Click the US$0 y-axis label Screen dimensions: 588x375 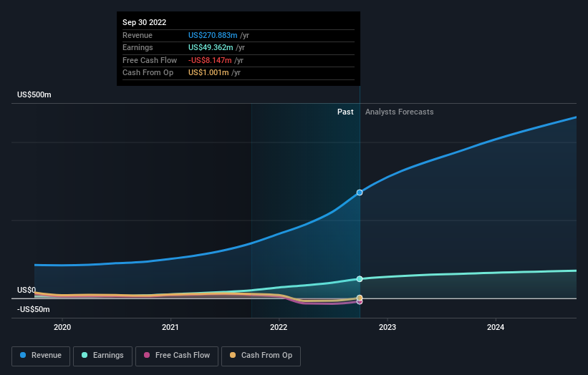[x=26, y=290]
